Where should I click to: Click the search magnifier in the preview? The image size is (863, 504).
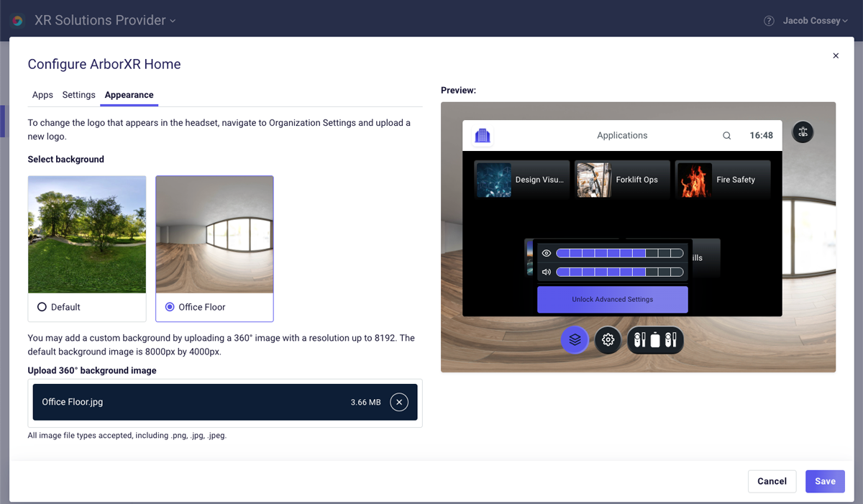727,135
